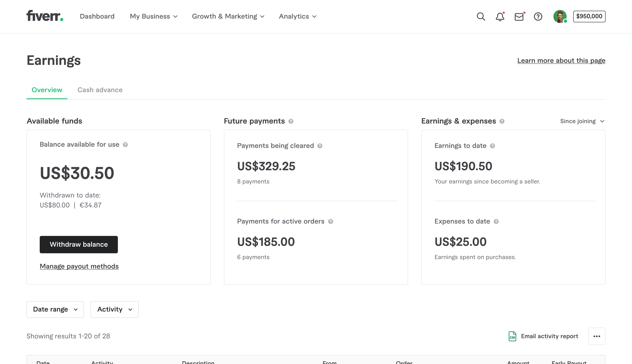The image size is (632, 364).
Task: Click the search magnifier icon
Action: click(x=481, y=17)
